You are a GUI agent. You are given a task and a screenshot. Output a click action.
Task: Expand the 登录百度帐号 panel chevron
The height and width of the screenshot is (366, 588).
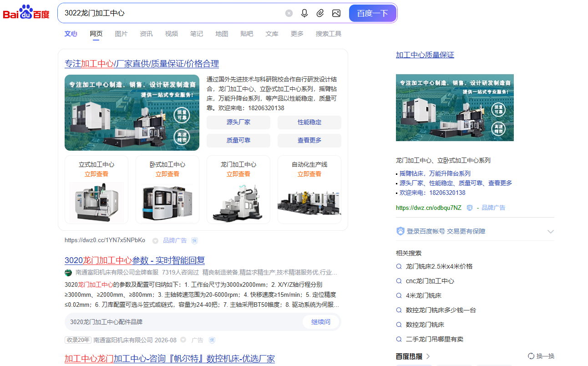(x=551, y=231)
